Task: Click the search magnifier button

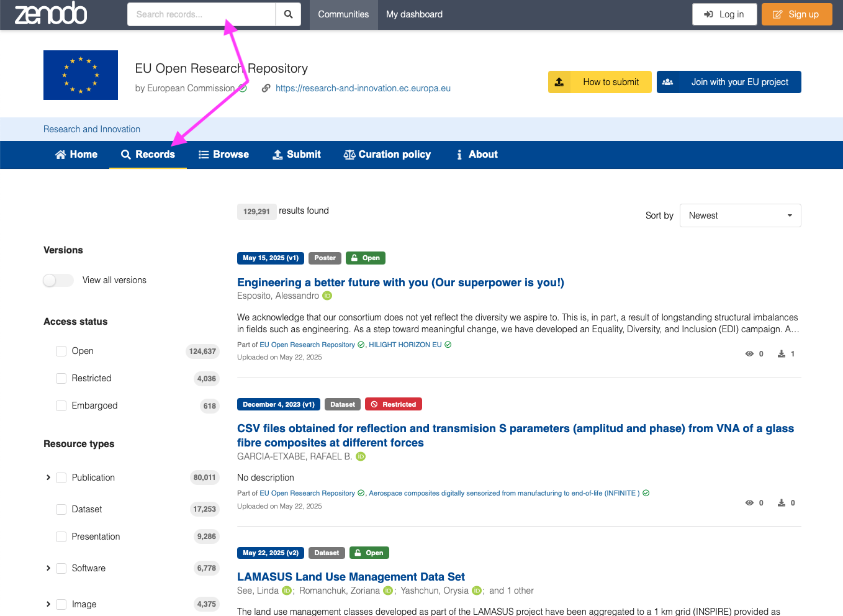Action: coord(288,14)
